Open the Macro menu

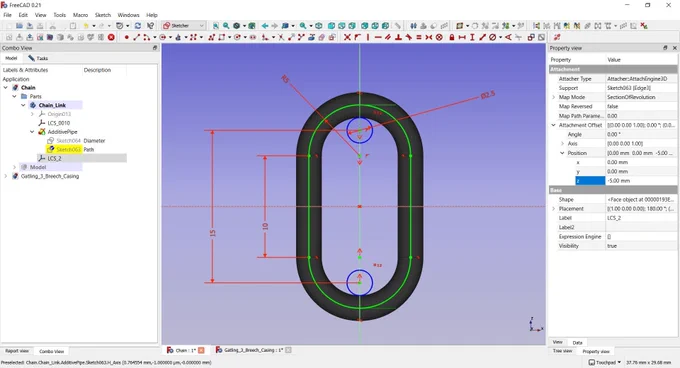(x=80, y=15)
